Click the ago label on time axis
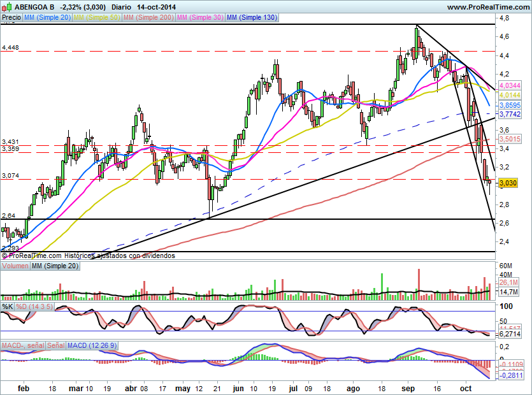This screenshot has height=395, width=532. point(353,389)
